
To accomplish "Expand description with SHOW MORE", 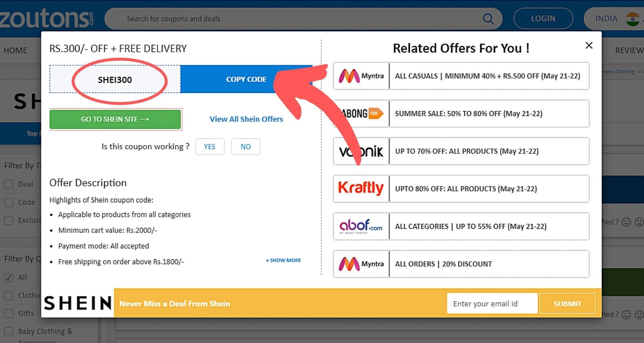I will coord(283,260).
